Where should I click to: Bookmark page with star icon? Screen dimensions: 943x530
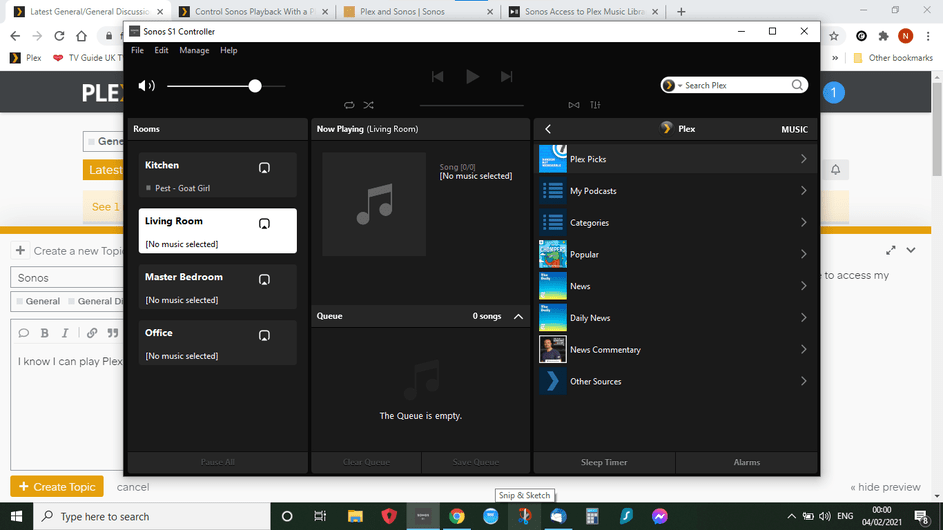[x=834, y=36]
